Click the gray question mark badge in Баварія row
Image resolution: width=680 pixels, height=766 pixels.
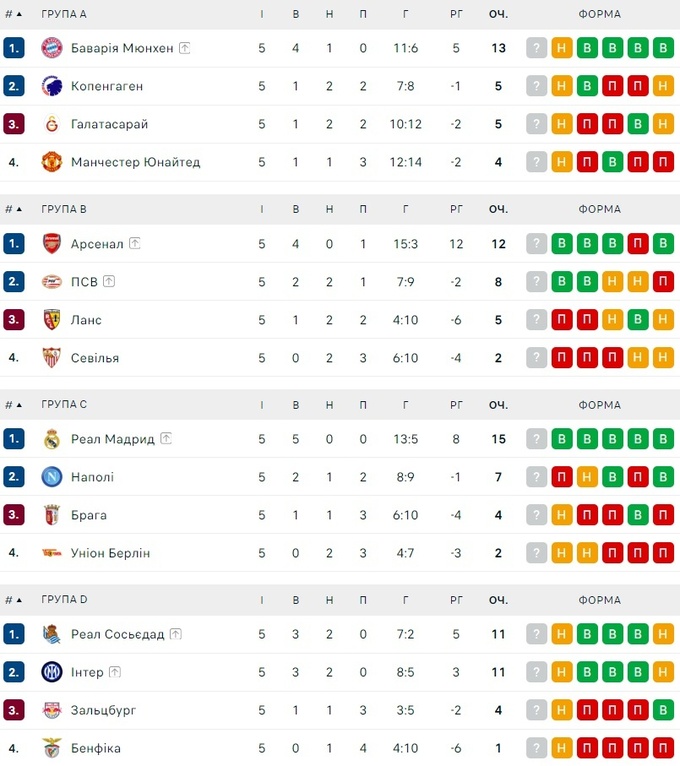(537, 48)
